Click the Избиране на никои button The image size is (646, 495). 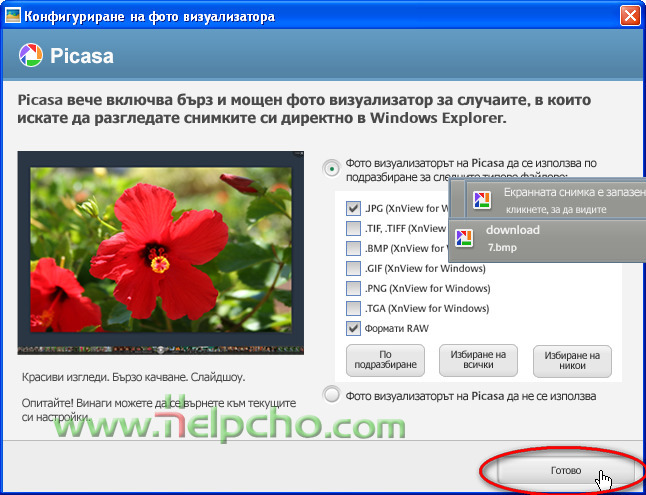point(572,361)
